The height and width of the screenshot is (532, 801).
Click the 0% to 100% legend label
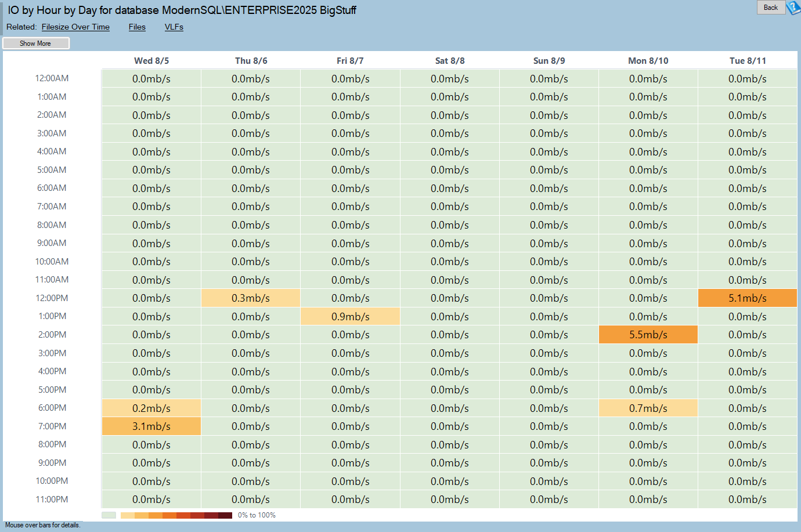coord(257,515)
